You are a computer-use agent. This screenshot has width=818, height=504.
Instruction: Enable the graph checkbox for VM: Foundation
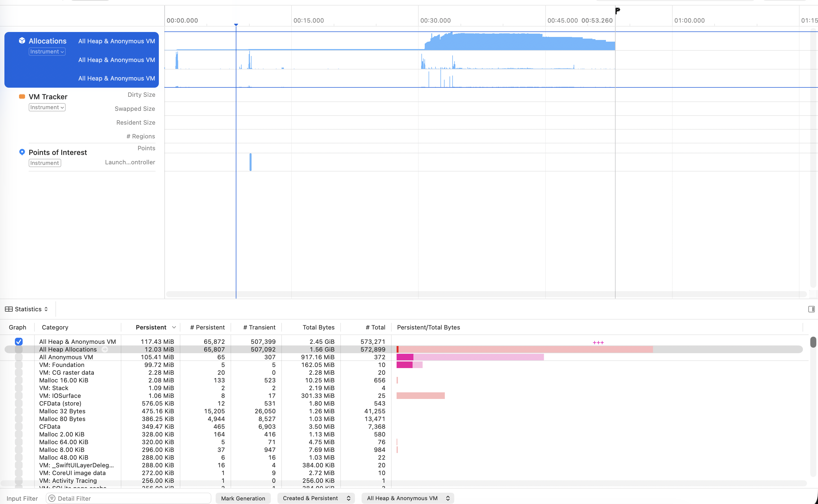(19, 365)
